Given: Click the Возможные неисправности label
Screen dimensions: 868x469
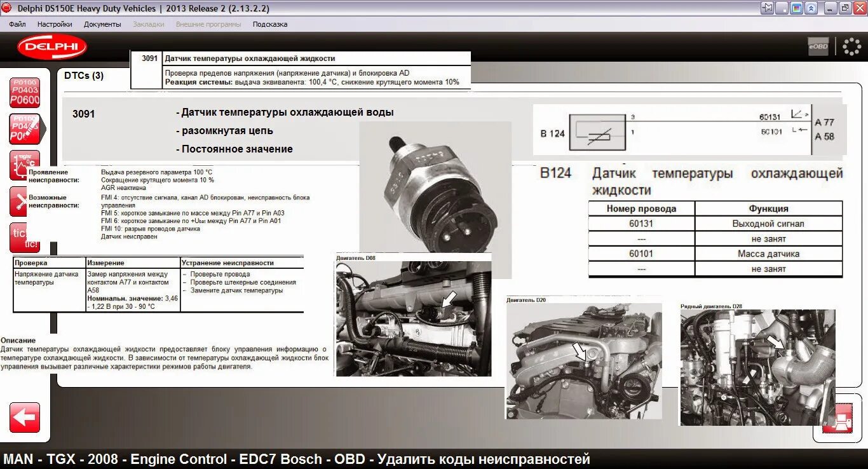Looking at the screenshot, I should [54, 201].
